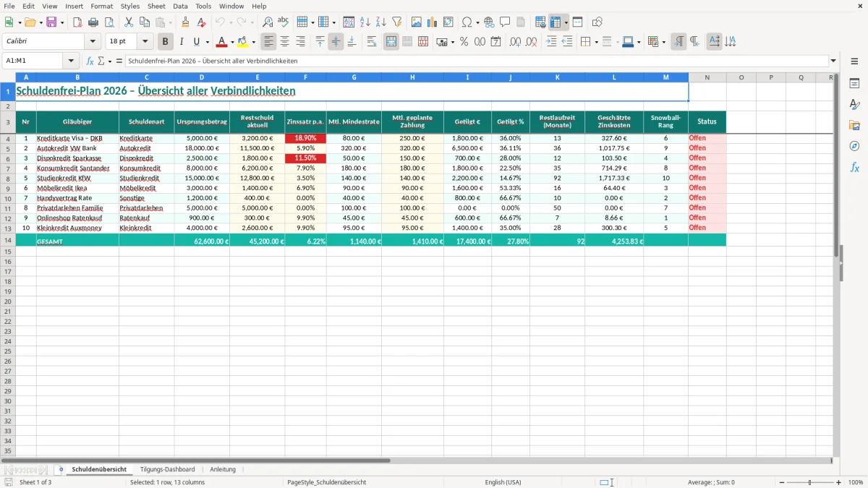Click the AutoFilter funnel icon
This screenshot has width=868, height=488.
point(397,22)
